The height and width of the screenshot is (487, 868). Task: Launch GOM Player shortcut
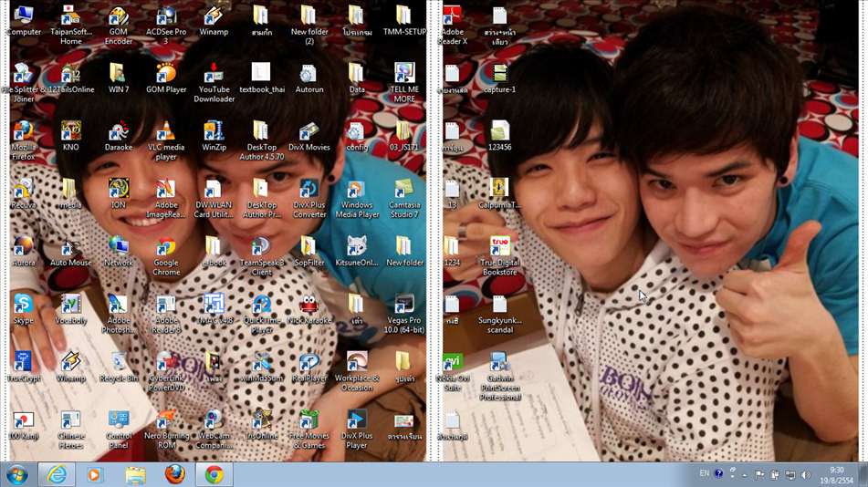(166, 78)
